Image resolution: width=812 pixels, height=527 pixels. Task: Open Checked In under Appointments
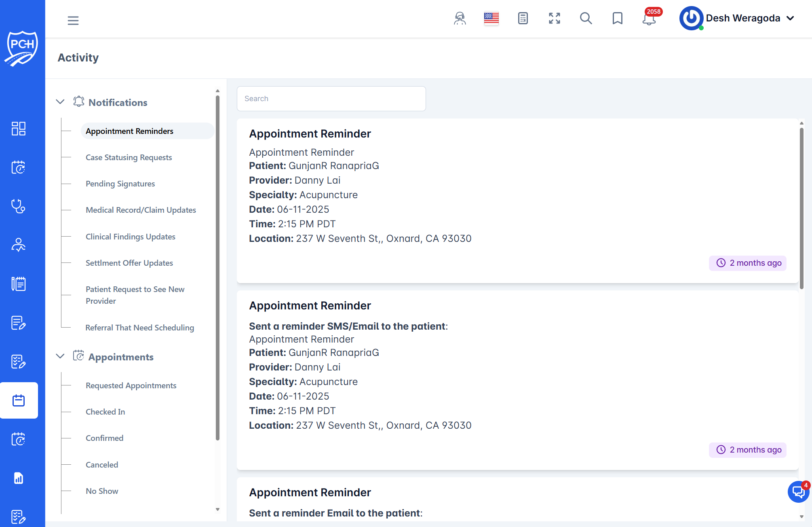pos(105,411)
